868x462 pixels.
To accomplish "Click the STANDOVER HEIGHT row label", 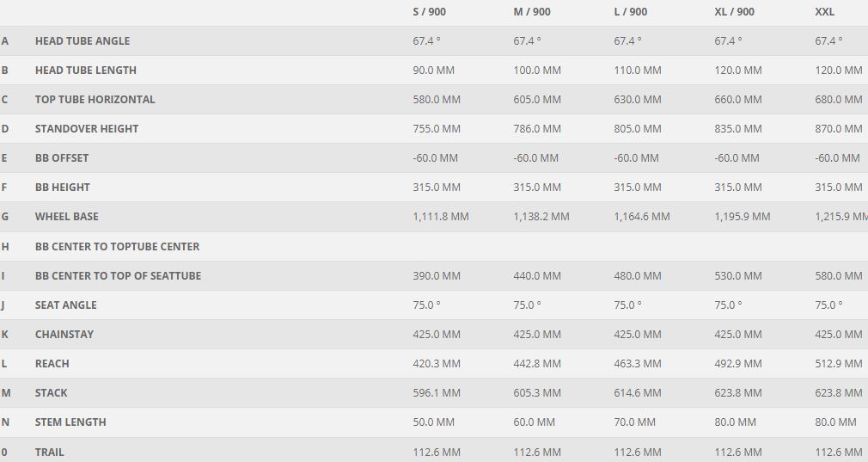I will point(87,129).
